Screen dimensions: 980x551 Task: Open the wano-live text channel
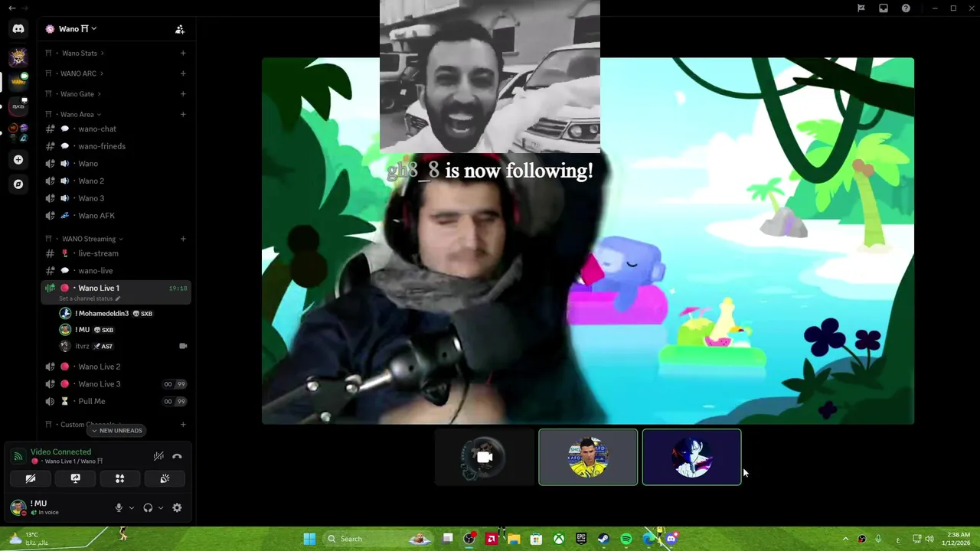116,271
